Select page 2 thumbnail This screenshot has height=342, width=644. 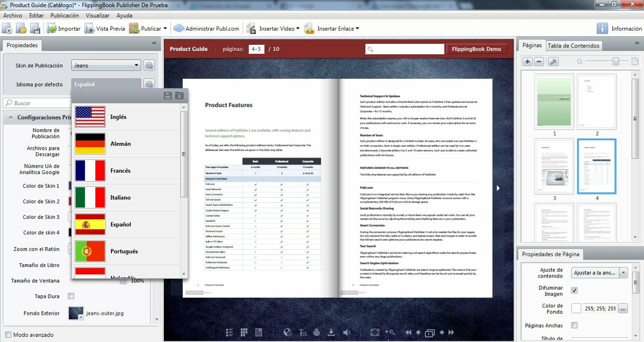[x=597, y=102]
